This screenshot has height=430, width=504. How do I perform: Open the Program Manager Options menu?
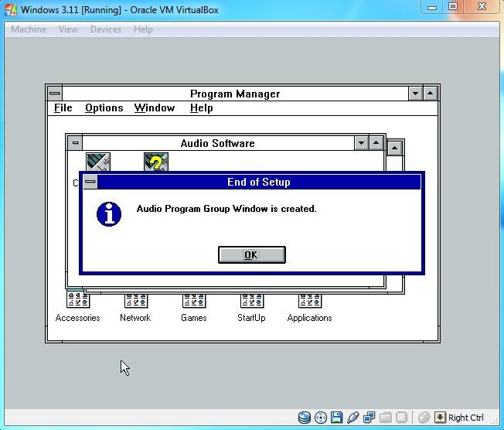[104, 108]
